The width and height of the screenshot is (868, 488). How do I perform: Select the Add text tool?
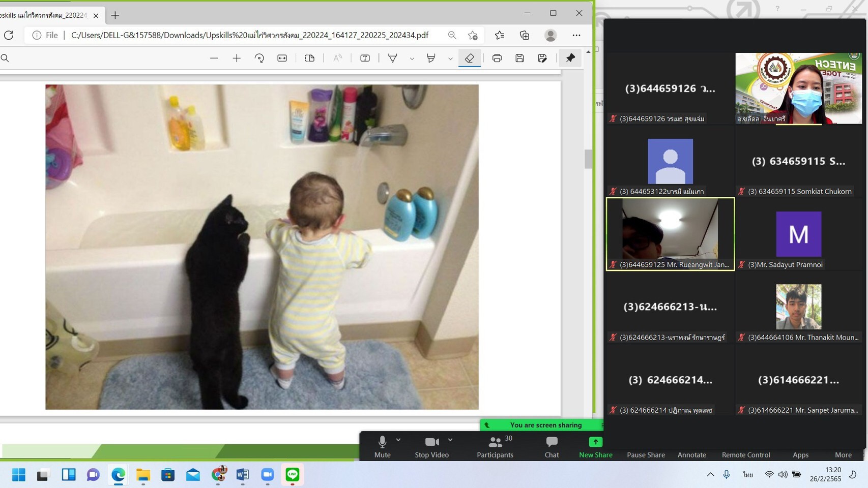point(365,58)
